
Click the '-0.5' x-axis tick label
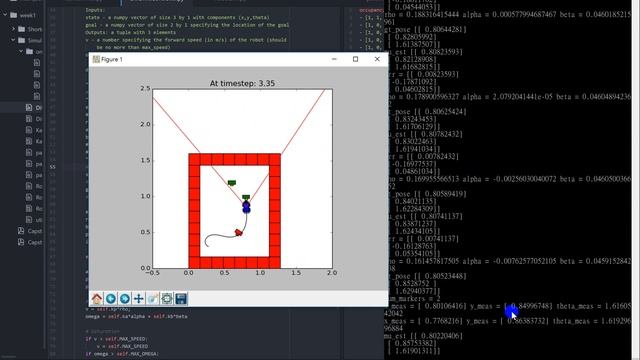coord(153,273)
